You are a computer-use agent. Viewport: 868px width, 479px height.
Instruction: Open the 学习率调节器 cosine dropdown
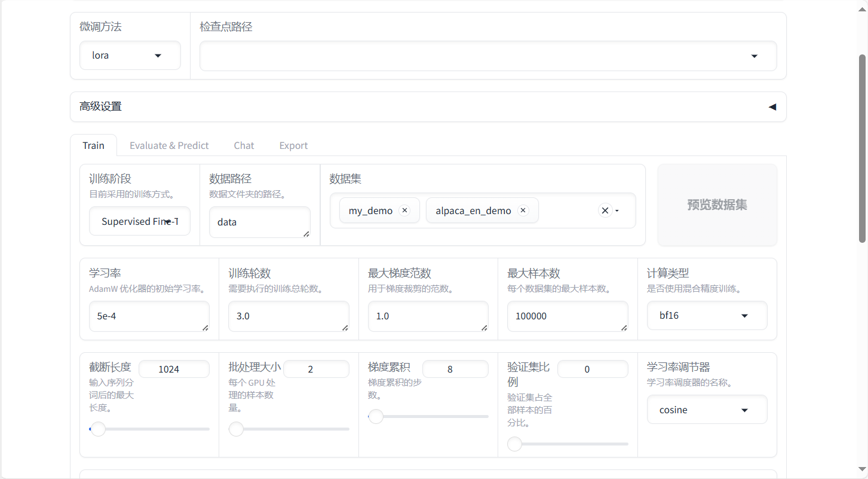(707, 410)
